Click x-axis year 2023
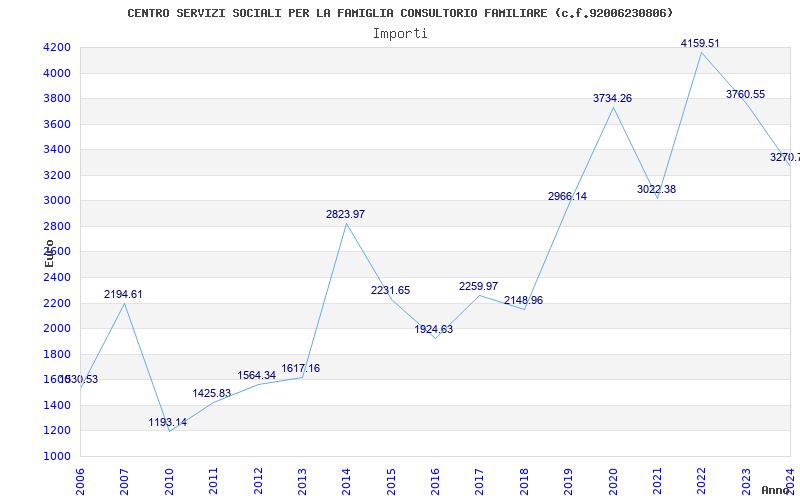The width and height of the screenshot is (800, 500). 746,481
